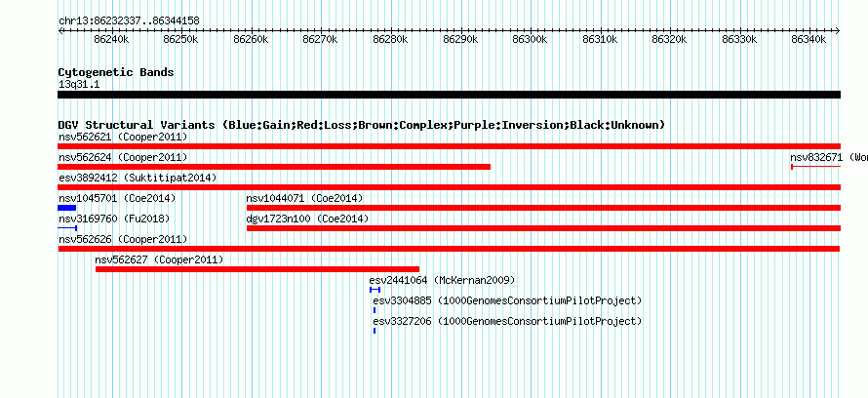The width and height of the screenshot is (868, 398).
Task: Click the red bar of nsv1044071
Action: (543, 208)
